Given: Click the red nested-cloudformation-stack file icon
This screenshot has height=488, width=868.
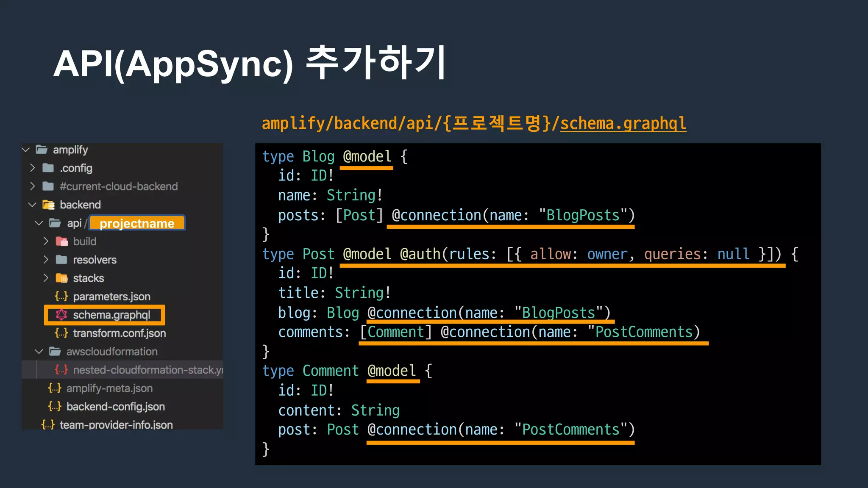Looking at the screenshot, I should [61, 369].
